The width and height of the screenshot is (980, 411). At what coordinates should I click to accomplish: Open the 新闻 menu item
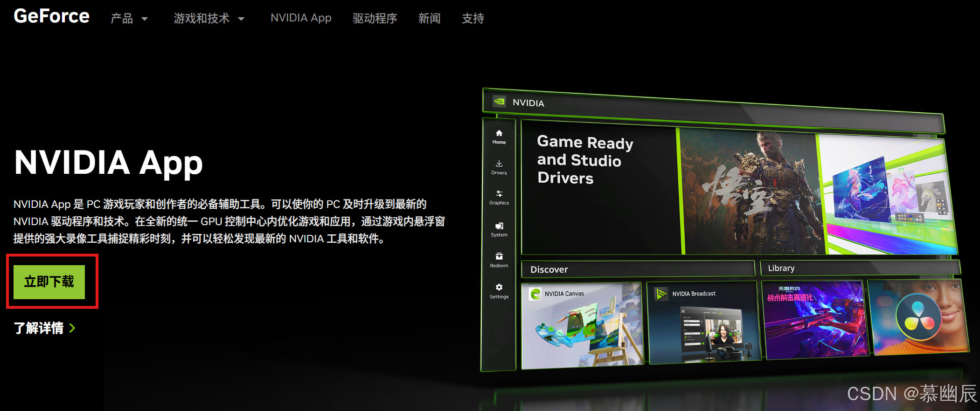coord(429,18)
